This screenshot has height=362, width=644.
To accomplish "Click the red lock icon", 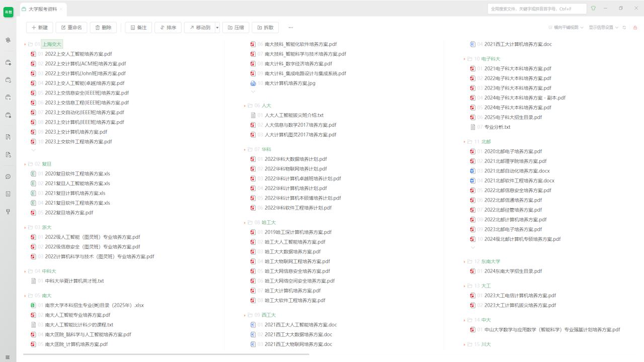I will (x=635, y=28).
